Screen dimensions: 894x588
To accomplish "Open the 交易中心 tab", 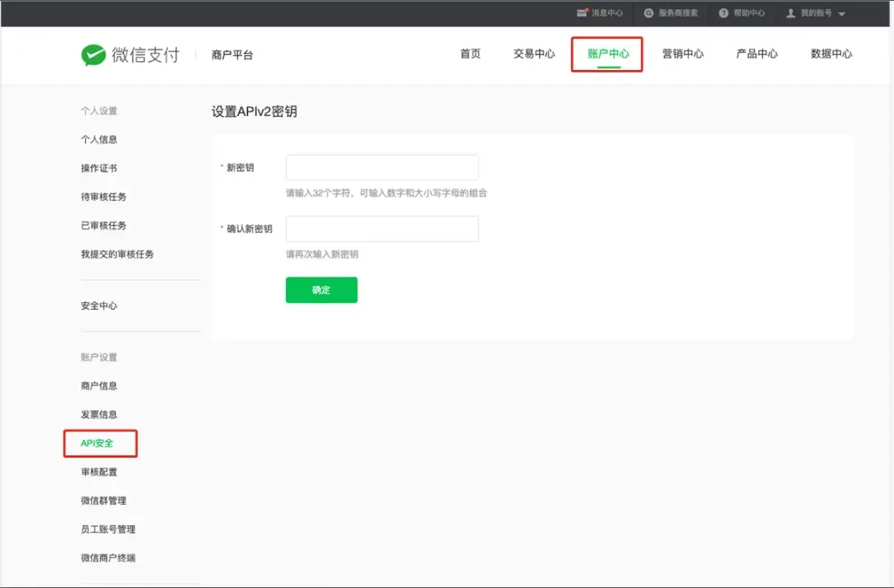I will point(534,54).
